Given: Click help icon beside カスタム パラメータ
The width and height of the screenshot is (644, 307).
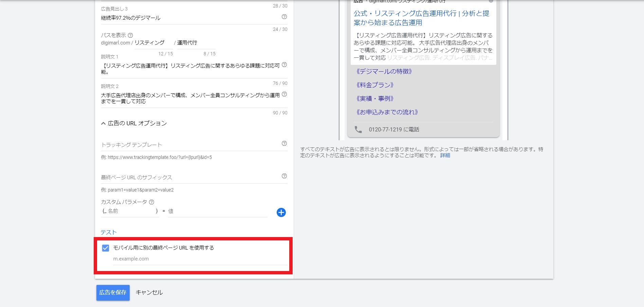Looking at the screenshot, I should [151, 202].
